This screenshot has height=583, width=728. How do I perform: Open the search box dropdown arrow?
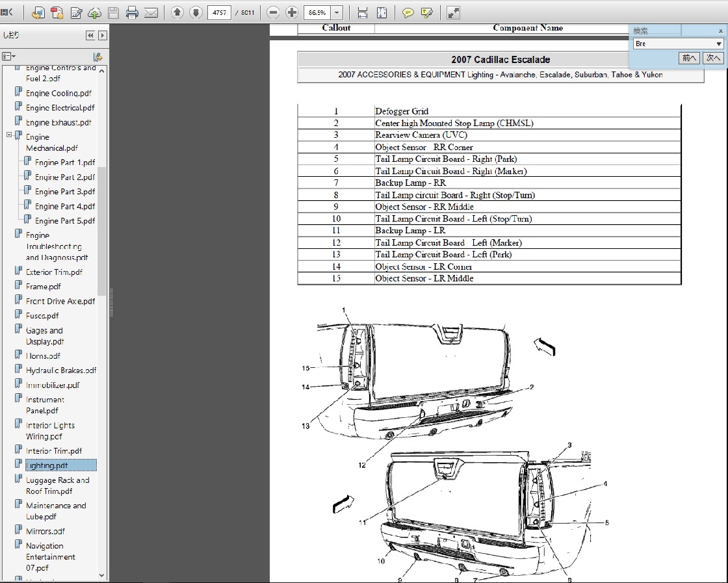(719, 44)
